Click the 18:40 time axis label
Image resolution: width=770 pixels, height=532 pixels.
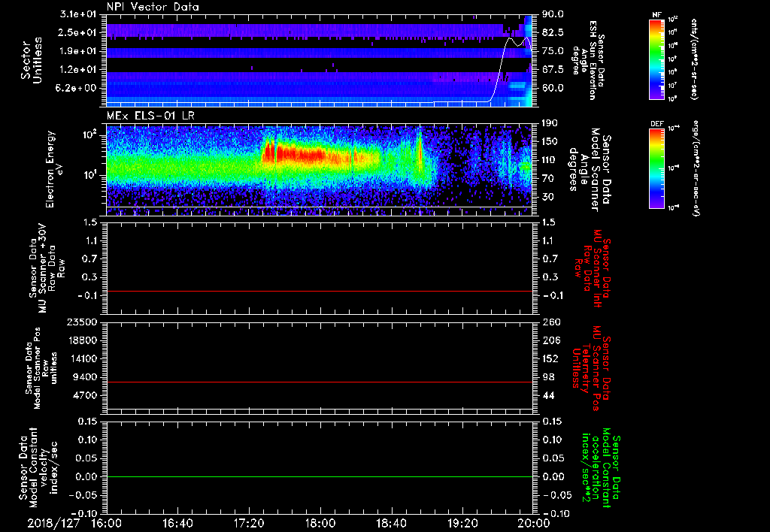(391, 523)
